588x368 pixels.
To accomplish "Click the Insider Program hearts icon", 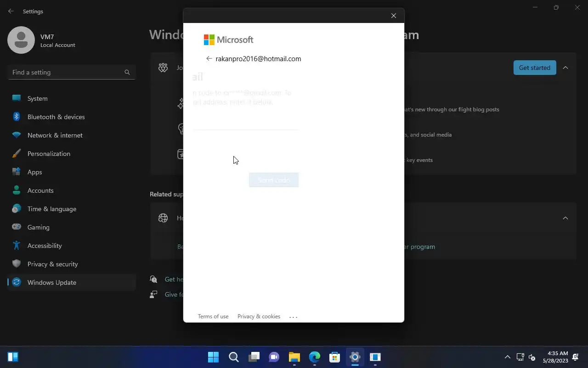I will (163, 68).
